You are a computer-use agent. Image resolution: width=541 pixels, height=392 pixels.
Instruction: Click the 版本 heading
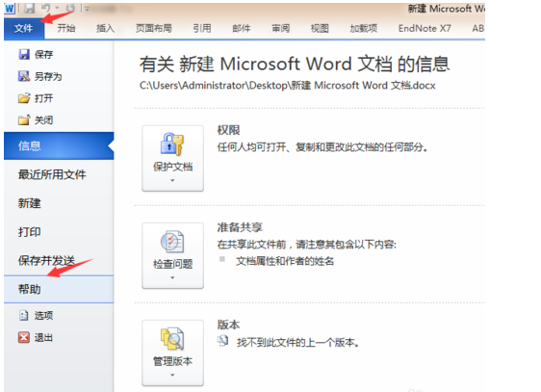coord(228,325)
